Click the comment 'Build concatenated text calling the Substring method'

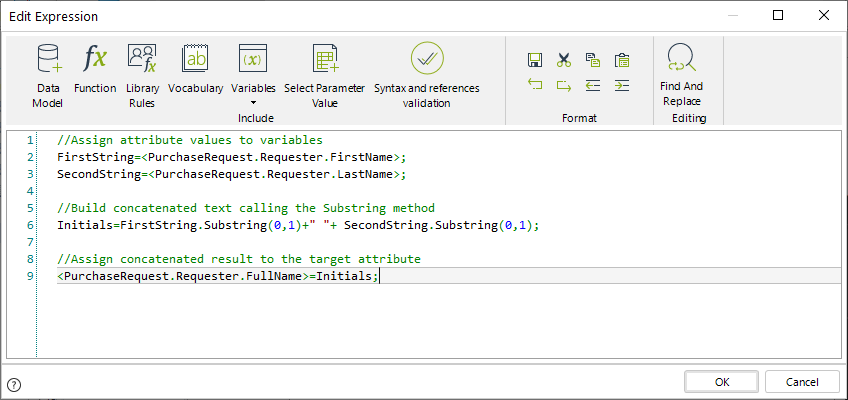(246, 208)
